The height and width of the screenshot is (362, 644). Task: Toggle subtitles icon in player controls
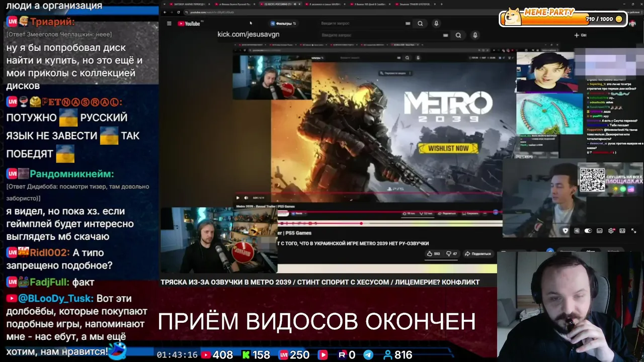click(600, 231)
